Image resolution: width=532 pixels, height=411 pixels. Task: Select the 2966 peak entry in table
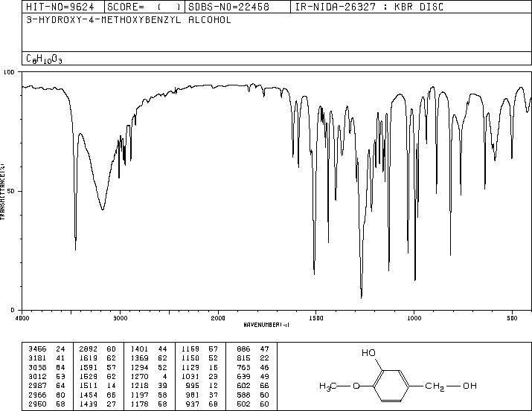tap(46, 395)
